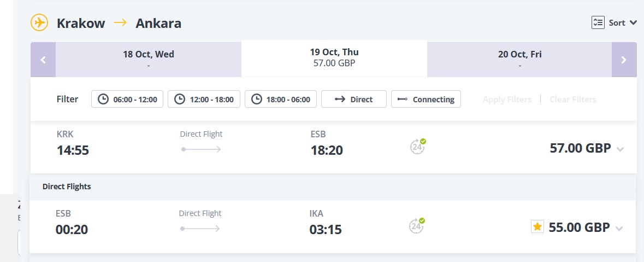Click the Clear Filters link
This screenshot has width=644, height=262.
tap(573, 99)
